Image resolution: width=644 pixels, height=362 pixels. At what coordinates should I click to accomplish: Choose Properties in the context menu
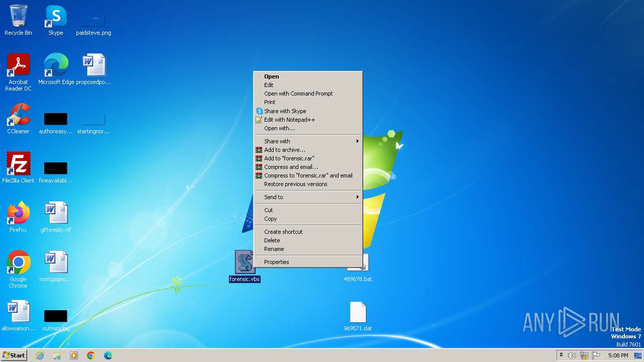point(307,262)
